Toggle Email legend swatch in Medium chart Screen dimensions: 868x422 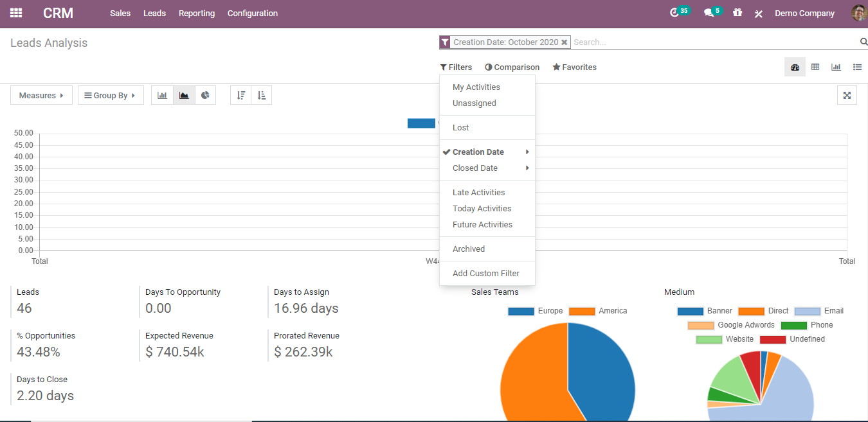point(808,311)
